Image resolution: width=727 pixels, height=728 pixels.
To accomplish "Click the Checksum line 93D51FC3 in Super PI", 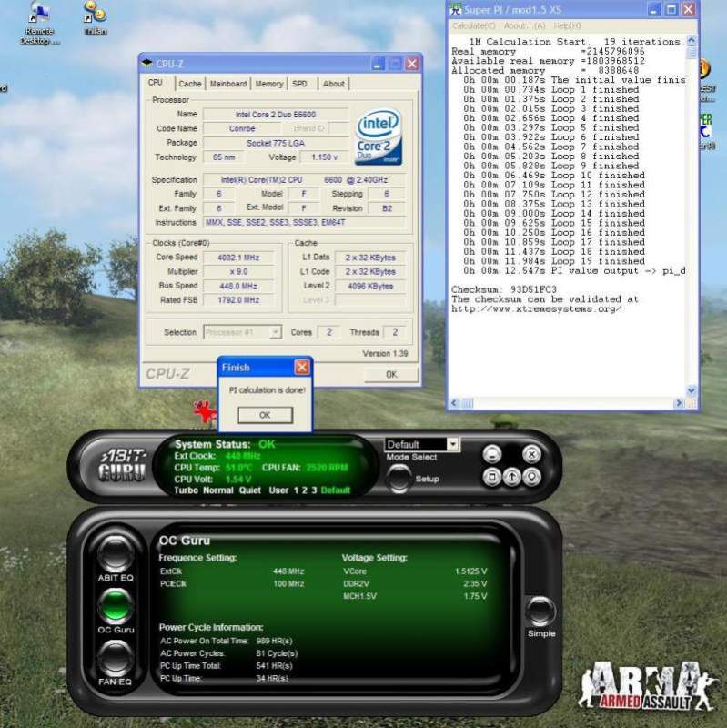I will (x=504, y=289).
